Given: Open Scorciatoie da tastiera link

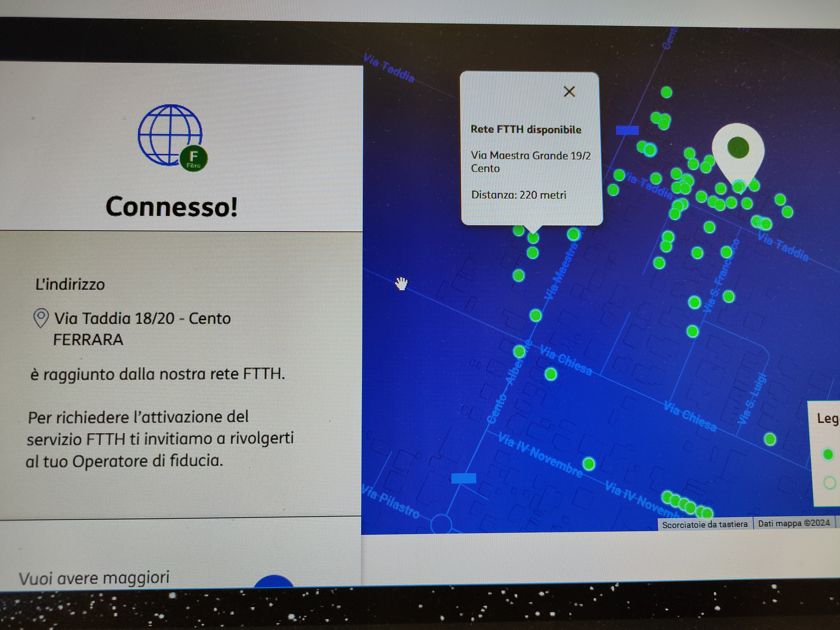Looking at the screenshot, I should pyautogui.click(x=704, y=524).
